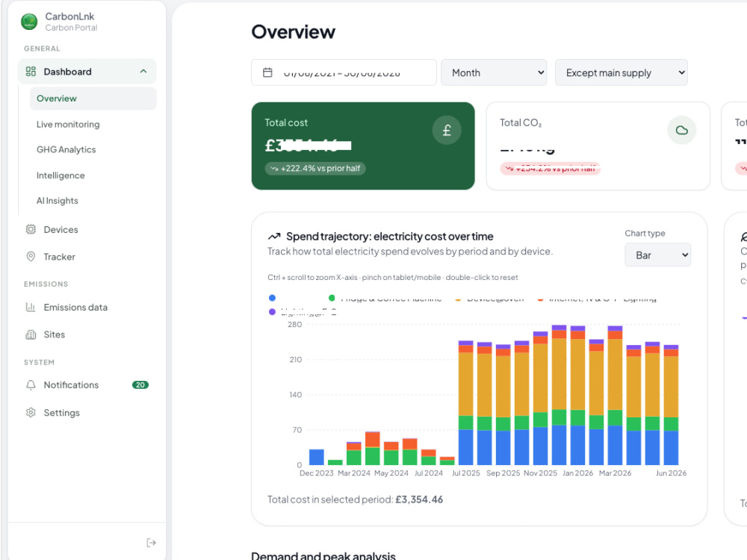747x560 pixels.
Task: Click the 'Demand and peak analysis' heading
Action: tap(323, 556)
